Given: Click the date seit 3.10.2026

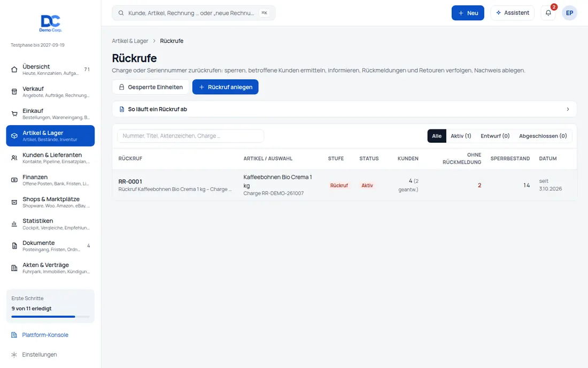Looking at the screenshot, I should coord(551,185).
